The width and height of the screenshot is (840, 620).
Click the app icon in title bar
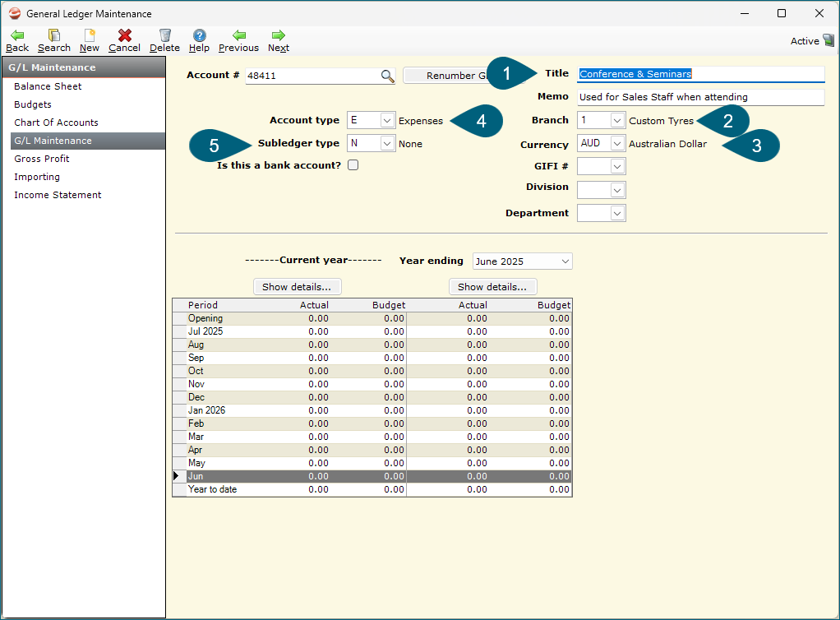coord(15,13)
